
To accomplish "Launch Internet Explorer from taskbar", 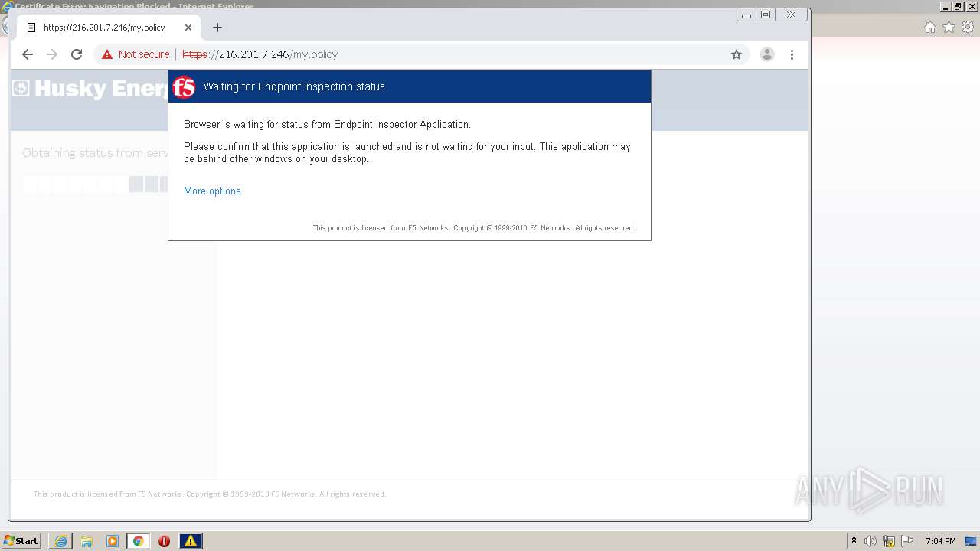I will [x=60, y=541].
